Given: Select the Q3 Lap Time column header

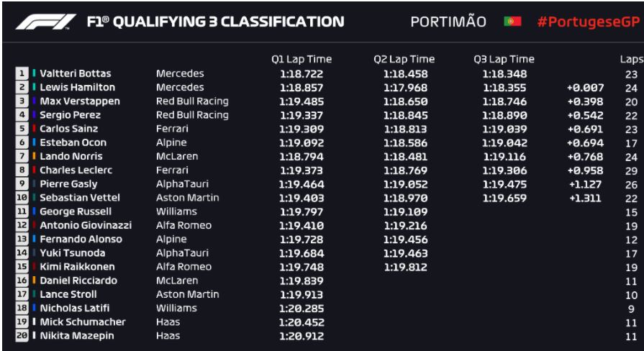Looking at the screenshot, I should (x=504, y=60).
